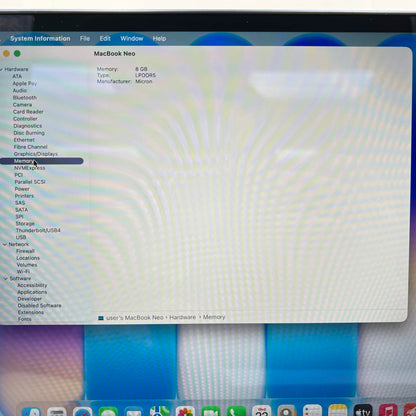Select NVMExpress in the sidebar

[30, 168]
